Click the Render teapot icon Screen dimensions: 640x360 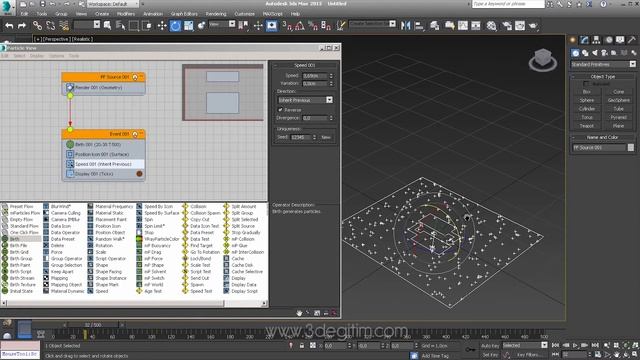coord(533,25)
